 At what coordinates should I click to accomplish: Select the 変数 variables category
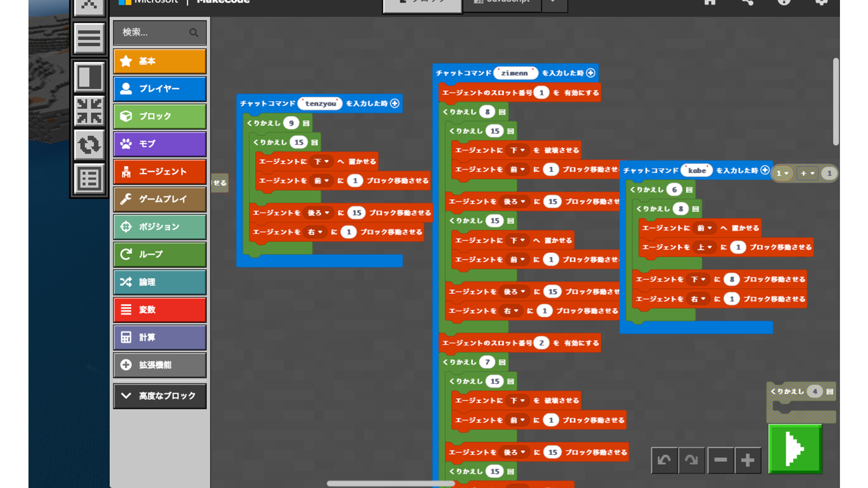coord(160,310)
